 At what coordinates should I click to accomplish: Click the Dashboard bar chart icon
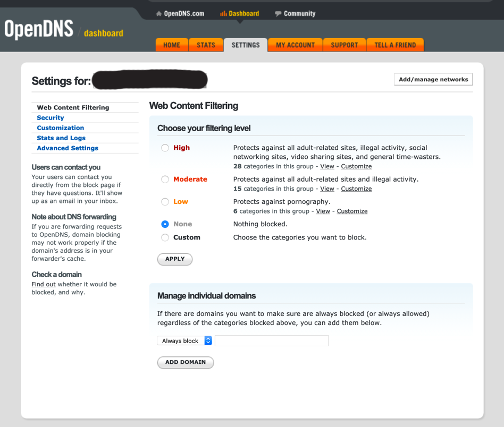(x=223, y=13)
